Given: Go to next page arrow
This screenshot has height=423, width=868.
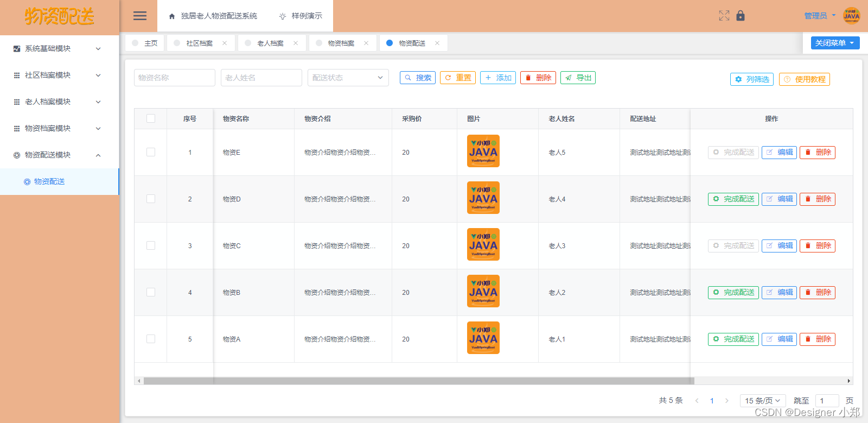Looking at the screenshot, I should tap(727, 401).
